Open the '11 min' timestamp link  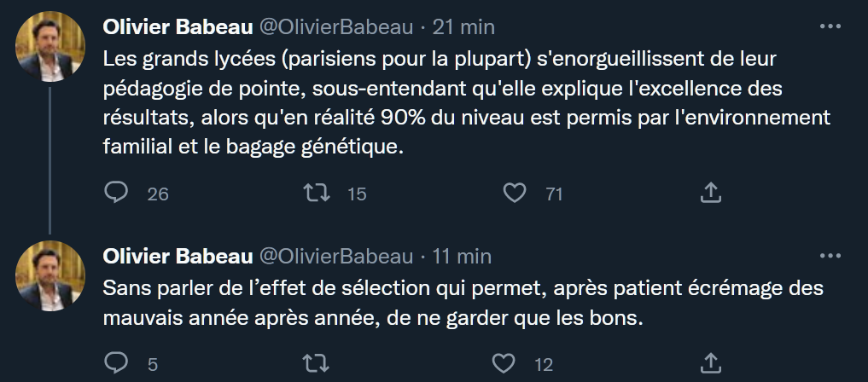462,256
